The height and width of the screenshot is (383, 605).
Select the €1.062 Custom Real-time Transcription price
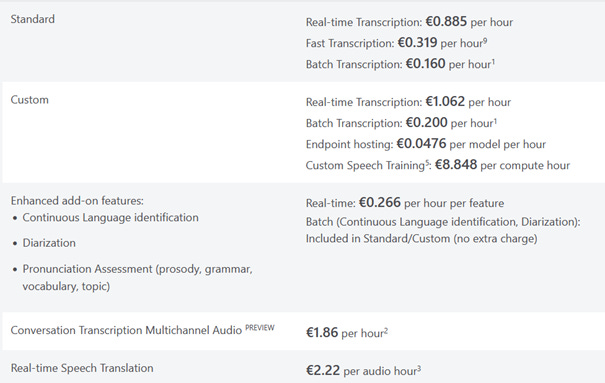(x=445, y=101)
